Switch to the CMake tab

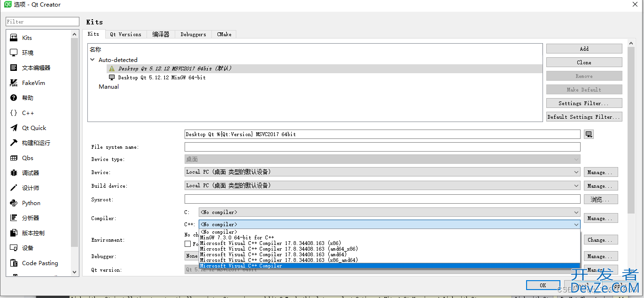224,34
